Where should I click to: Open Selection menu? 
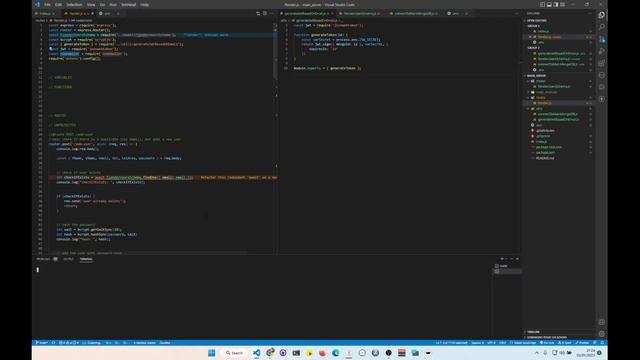[74, 4]
